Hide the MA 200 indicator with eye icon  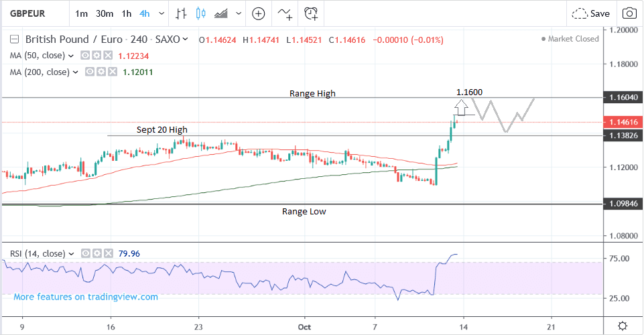tap(89, 72)
